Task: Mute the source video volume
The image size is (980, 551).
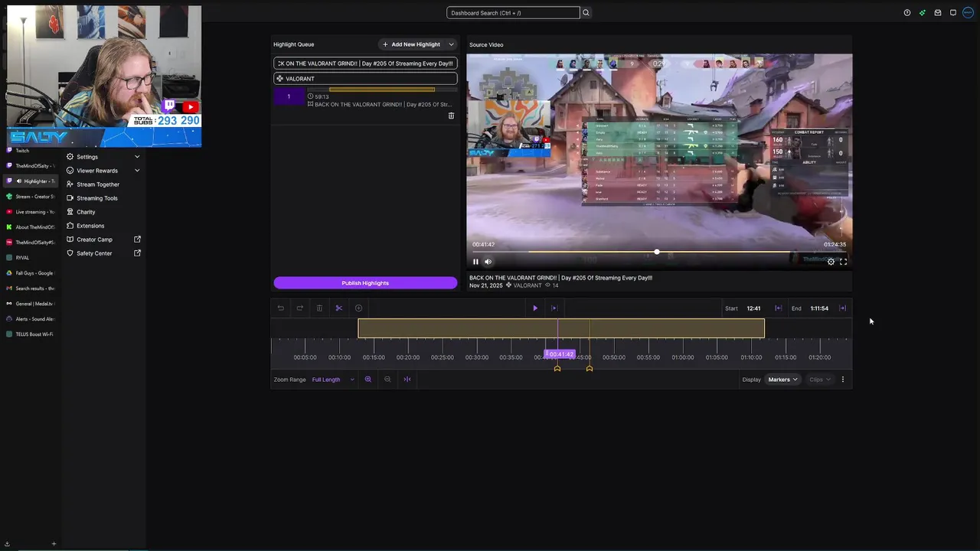Action: point(488,262)
